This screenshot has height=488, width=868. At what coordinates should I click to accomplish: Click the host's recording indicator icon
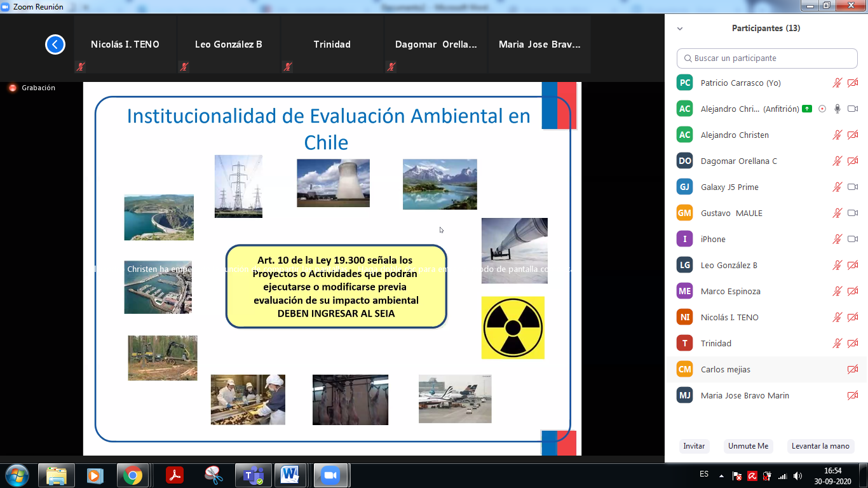822,109
